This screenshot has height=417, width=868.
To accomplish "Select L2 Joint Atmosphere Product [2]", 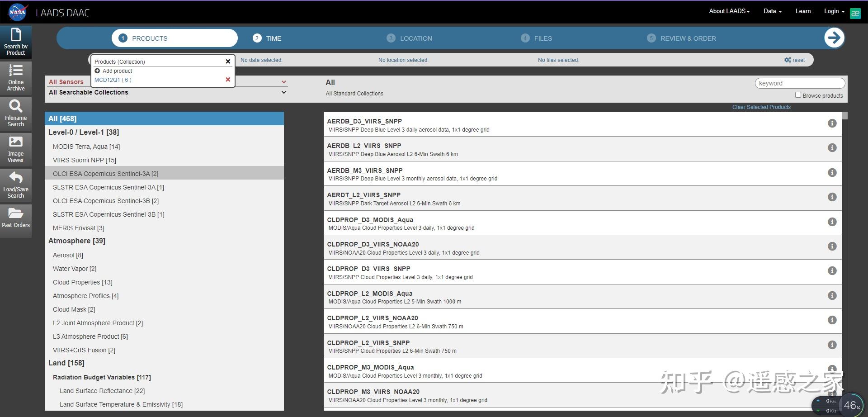I will click(98, 323).
